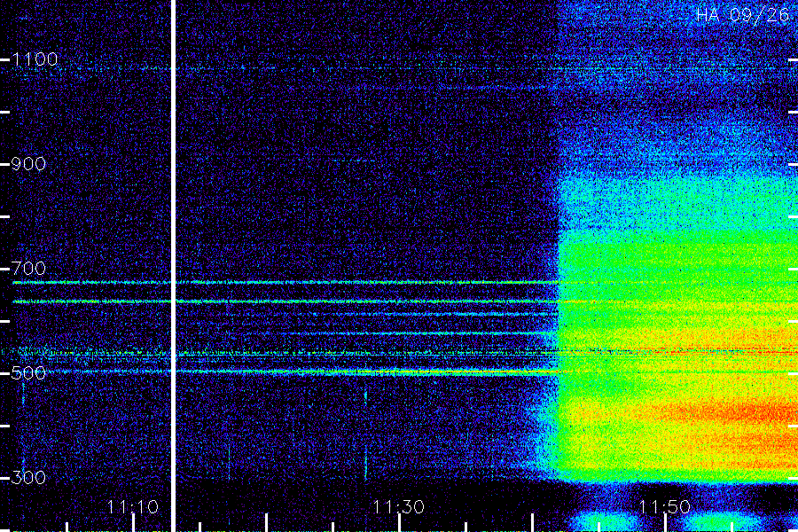Click the 11:50 time axis label
Viewport: 798px width, 532px height.
point(665,507)
